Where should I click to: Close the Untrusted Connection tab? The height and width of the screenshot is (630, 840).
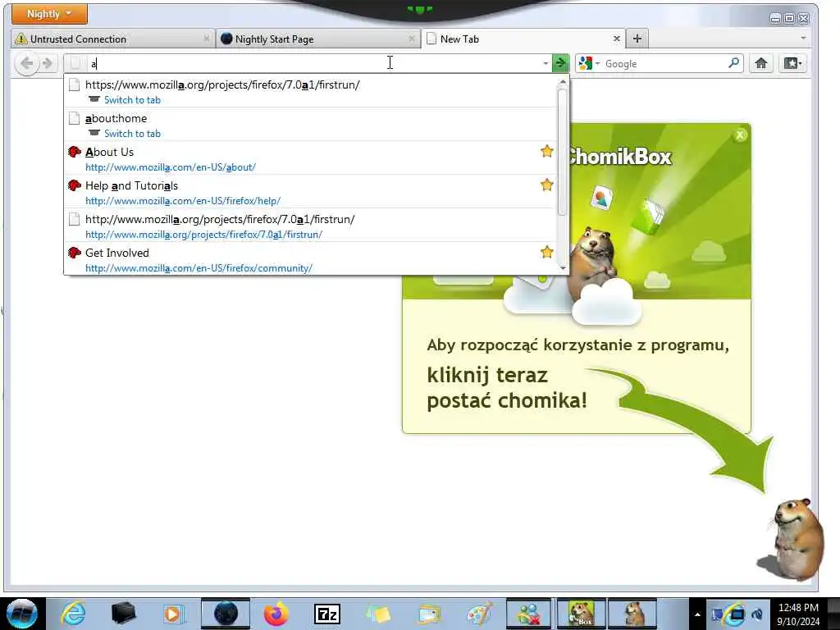click(206, 39)
